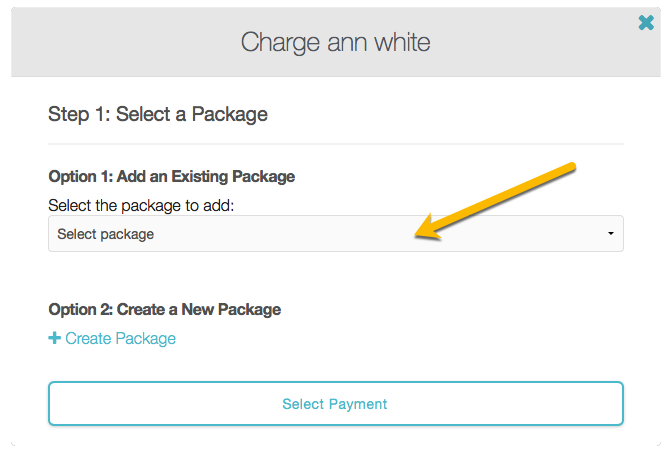
Task: Open the Select package dropdown
Action: coord(335,234)
